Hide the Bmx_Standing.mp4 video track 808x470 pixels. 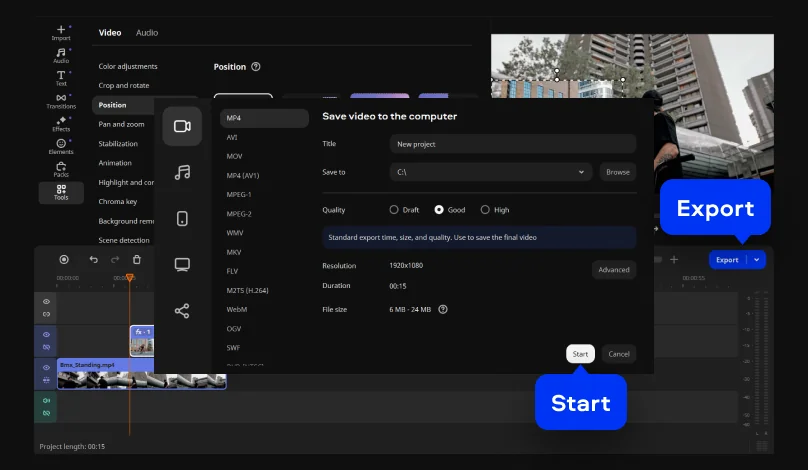(46, 368)
